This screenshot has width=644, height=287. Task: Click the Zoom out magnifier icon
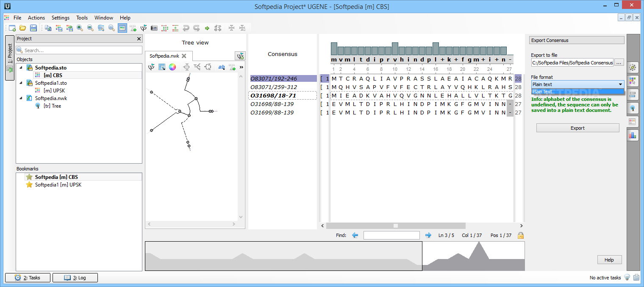pos(90,28)
